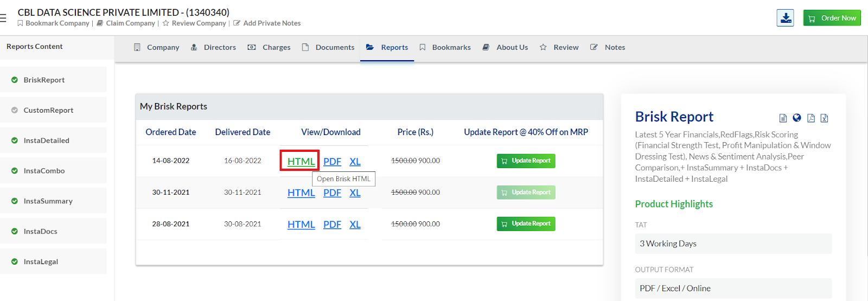The image size is (868, 301).
Task: Download XL for 30-11-2021 order
Action: pyautogui.click(x=355, y=193)
